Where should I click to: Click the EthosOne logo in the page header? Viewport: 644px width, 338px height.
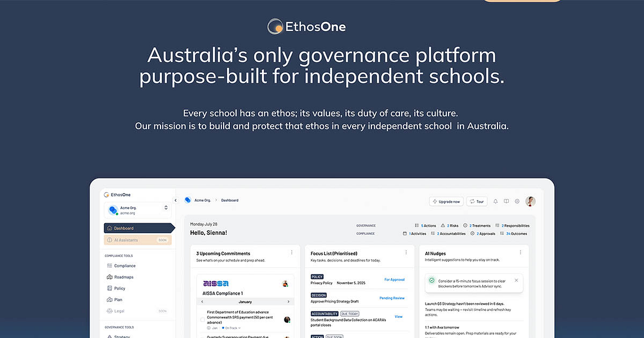[x=307, y=26]
